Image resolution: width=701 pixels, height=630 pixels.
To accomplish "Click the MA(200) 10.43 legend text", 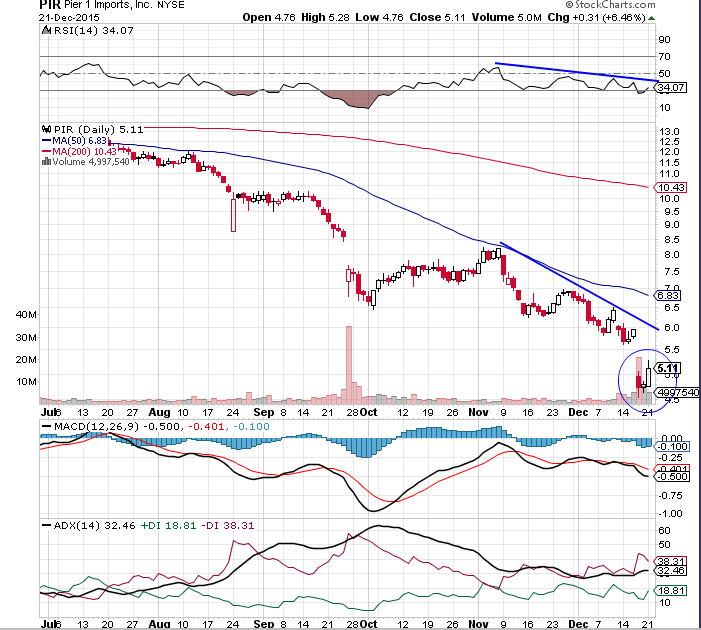I will [84, 152].
